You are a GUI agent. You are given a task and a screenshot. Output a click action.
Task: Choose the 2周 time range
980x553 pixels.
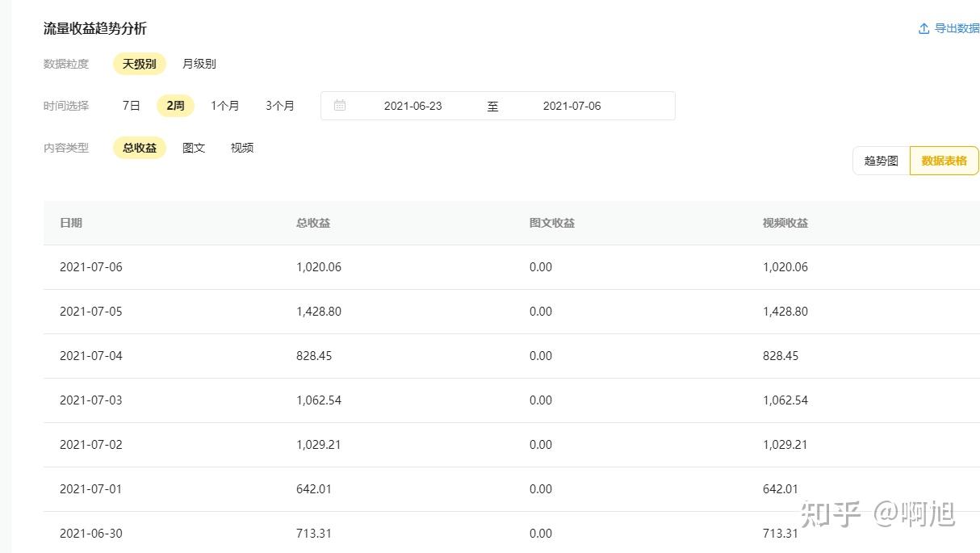point(176,106)
